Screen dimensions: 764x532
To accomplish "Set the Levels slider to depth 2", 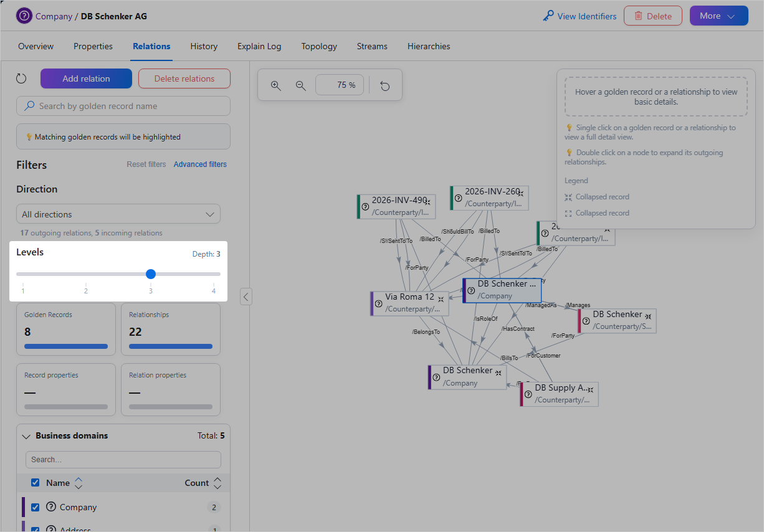I will click(x=86, y=273).
